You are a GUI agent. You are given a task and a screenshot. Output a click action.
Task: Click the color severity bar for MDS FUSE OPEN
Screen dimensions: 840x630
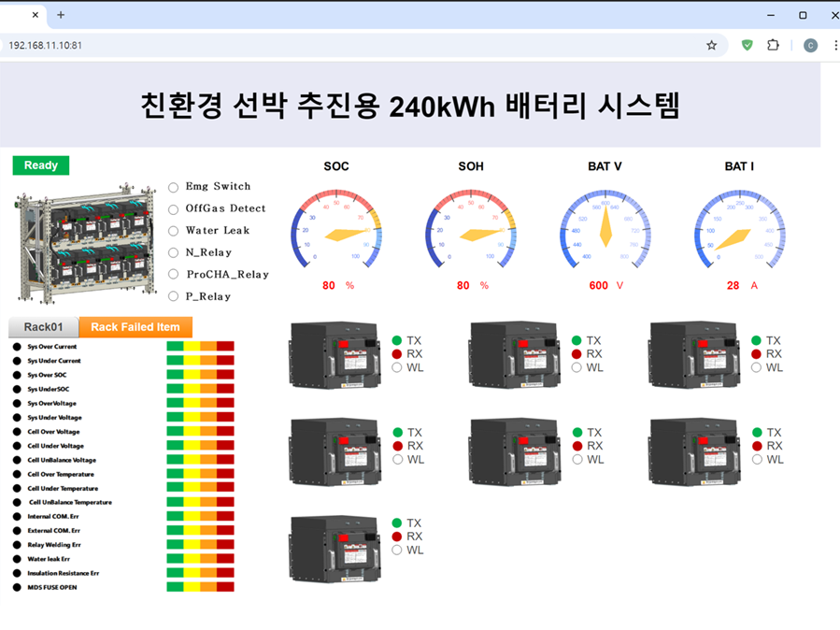coord(200,587)
